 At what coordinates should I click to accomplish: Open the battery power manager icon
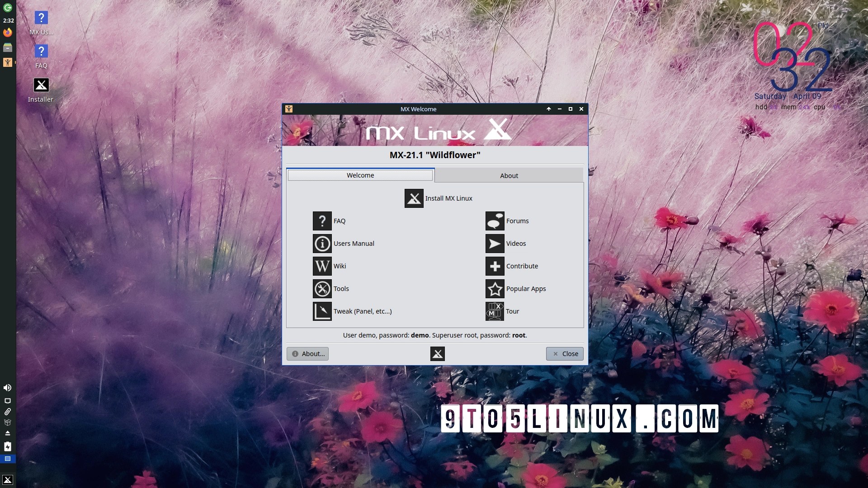(8, 446)
